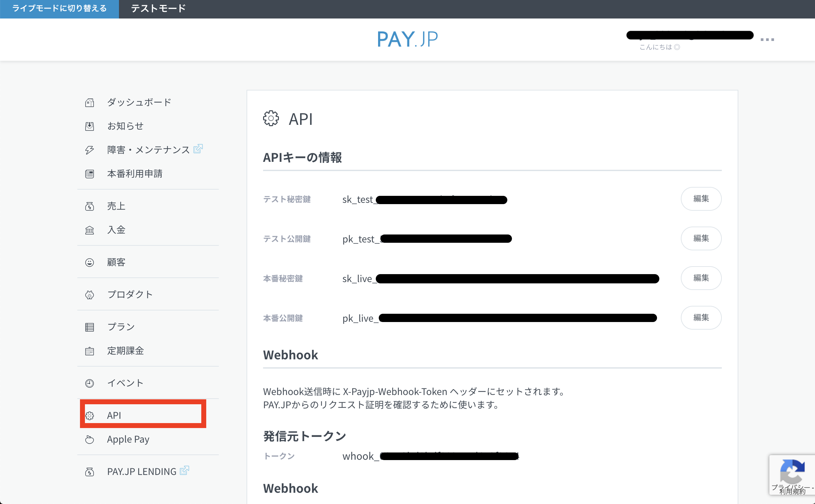Edit the テスト公開鍵 key
Viewport: 815px width, 504px height.
pyautogui.click(x=701, y=238)
